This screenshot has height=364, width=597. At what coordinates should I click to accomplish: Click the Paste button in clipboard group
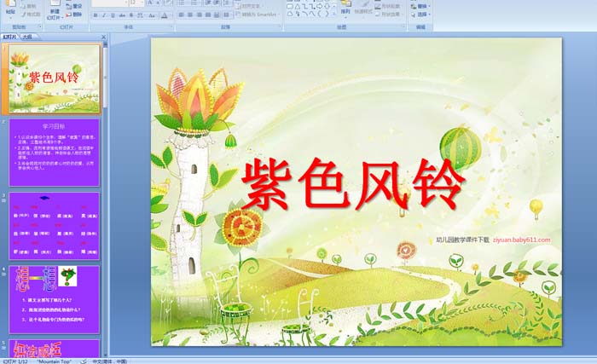[x=10, y=9]
